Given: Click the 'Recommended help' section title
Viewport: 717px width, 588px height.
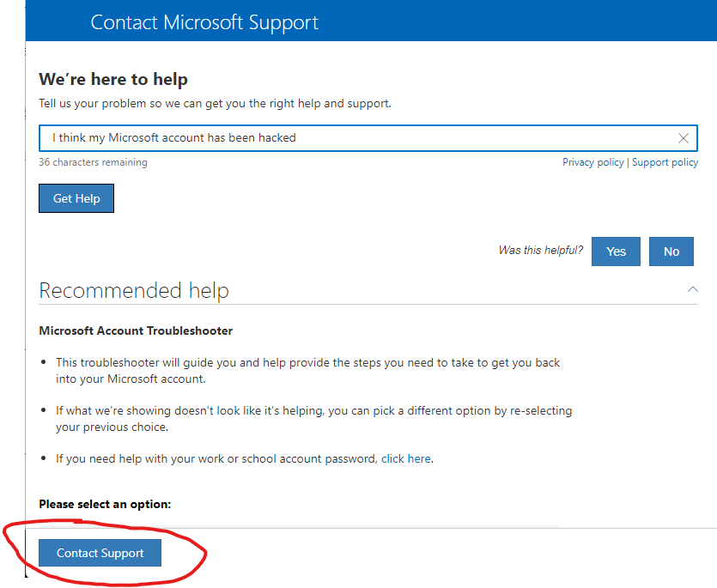Looking at the screenshot, I should (x=134, y=290).
